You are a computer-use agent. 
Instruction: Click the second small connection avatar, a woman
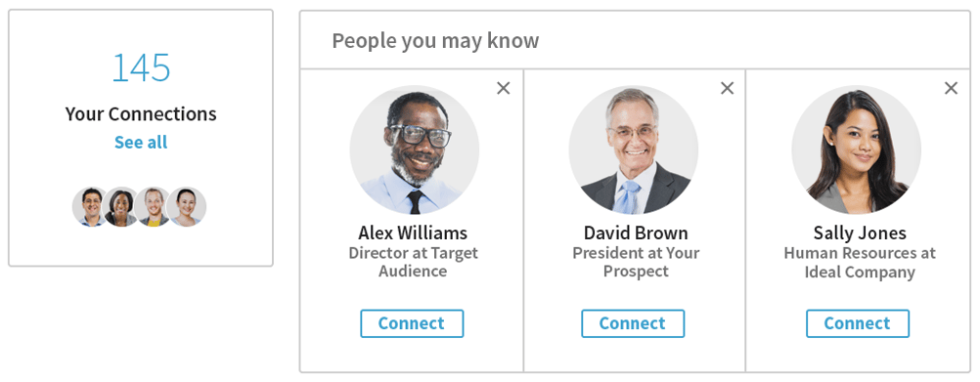[122, 206]
